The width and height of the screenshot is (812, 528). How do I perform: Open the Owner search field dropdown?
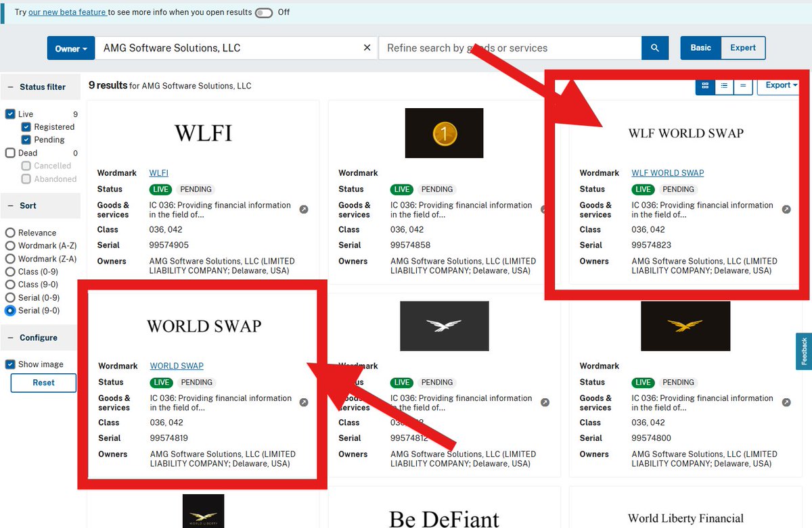71,49
